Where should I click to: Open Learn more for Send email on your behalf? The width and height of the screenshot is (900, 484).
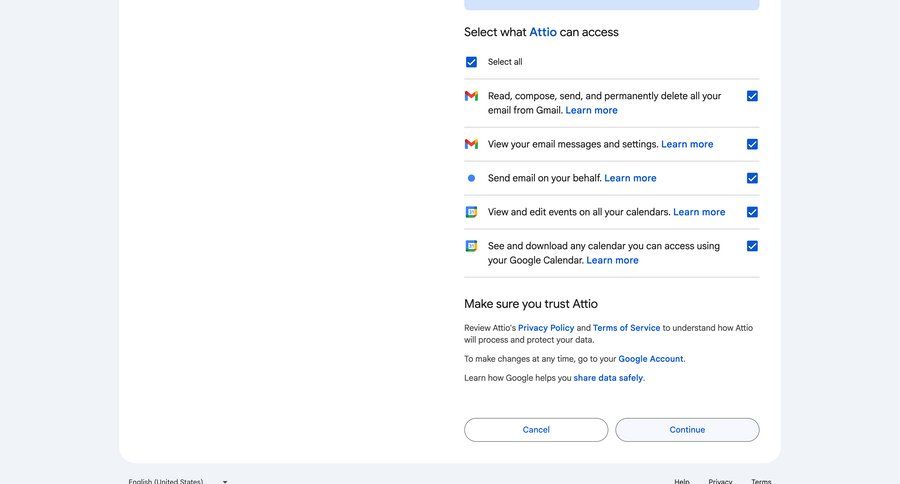click(x=630, y=178)
